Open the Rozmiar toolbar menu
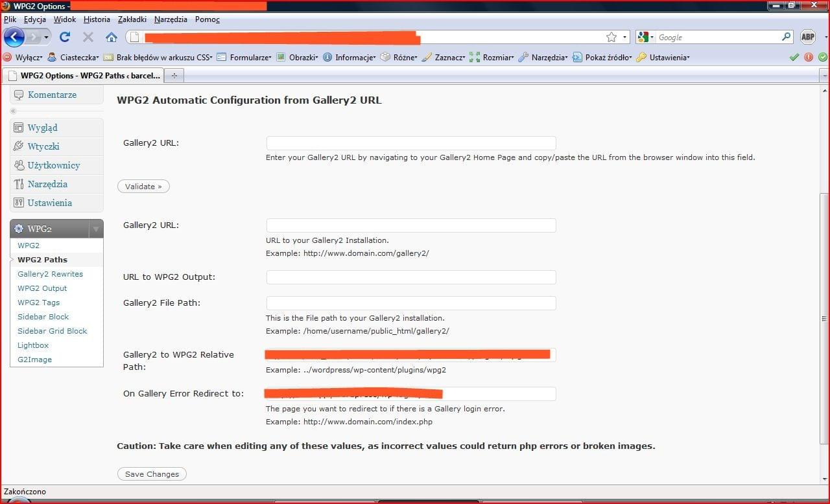 (x=492, y=57)
